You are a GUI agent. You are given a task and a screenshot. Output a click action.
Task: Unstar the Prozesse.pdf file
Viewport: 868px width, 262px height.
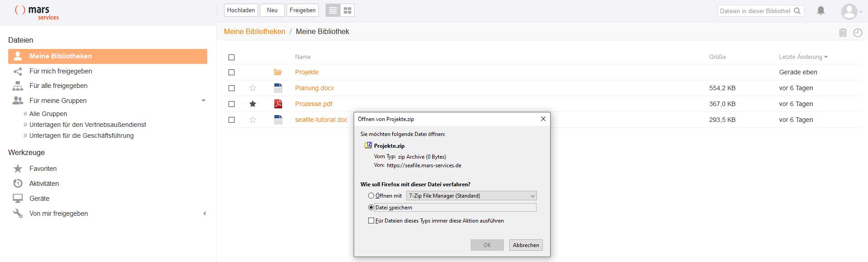pyautogui.click(x=253, y=104)
